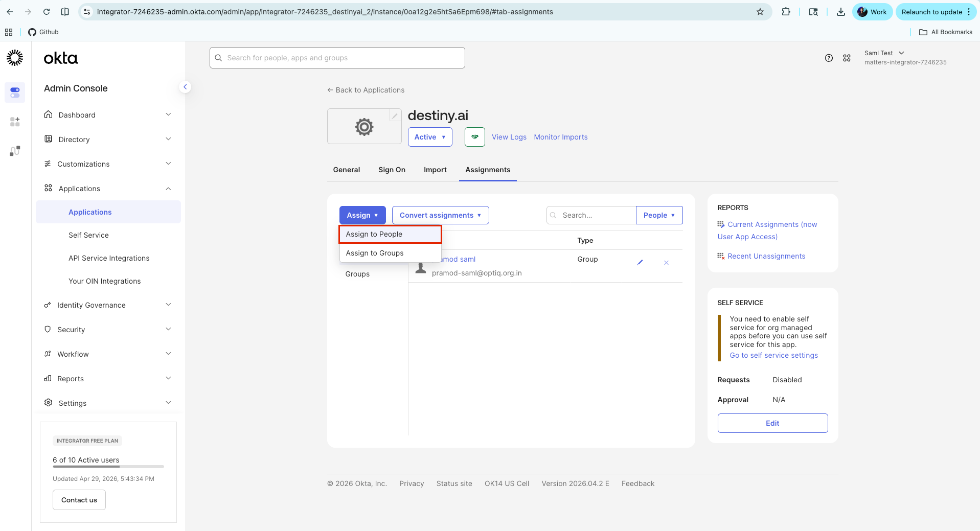Open Monitor Imports
Image resolution: width=980 pixels, height=531 pixels.
coord(561,137)
